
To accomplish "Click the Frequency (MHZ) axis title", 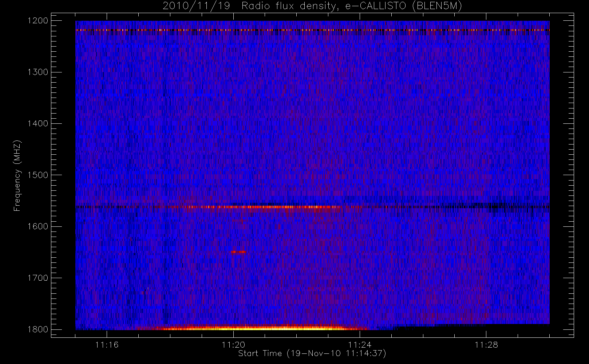I will point(17,175).
